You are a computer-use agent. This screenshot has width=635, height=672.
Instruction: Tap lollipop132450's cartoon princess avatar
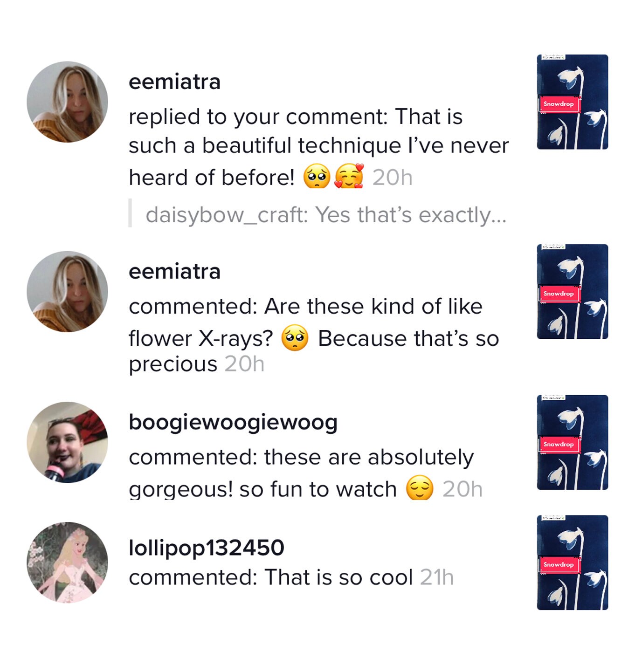point(67,562)
